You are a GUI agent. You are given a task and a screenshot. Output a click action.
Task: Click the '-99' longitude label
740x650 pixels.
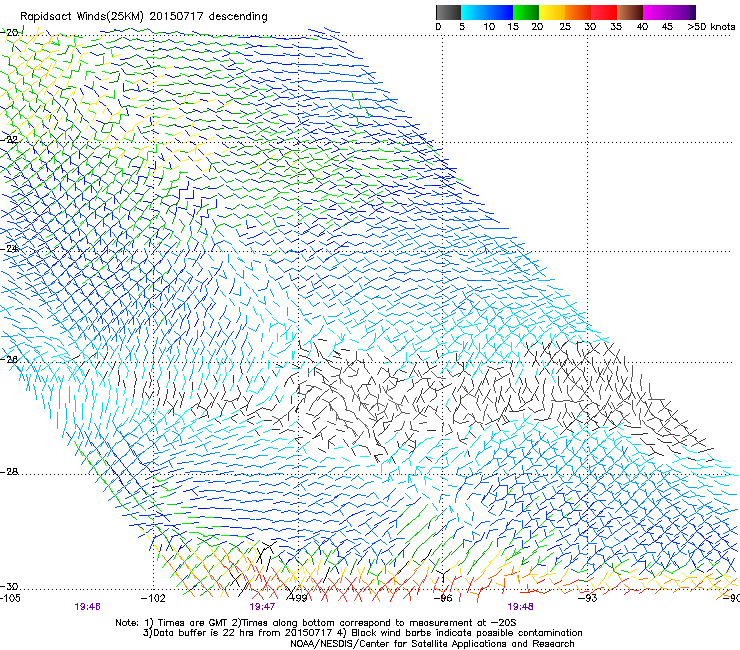pyautogui.click(x=298, y=598)
